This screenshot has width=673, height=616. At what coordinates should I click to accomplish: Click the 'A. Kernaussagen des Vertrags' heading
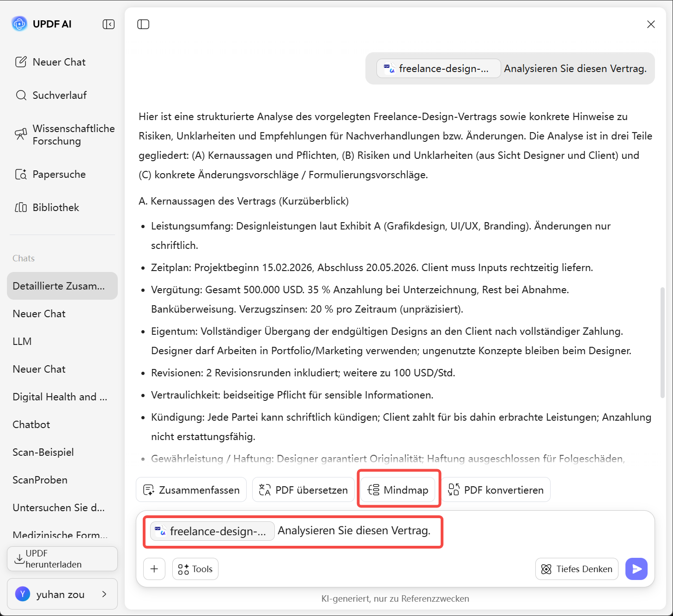coord(244,201)
